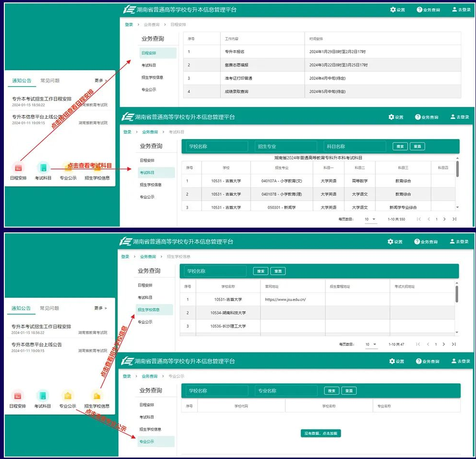The height and width of the screenshot is (459, 476).
Task: Jump to last page in the 共 47 pagination
Action: (454, 344)
